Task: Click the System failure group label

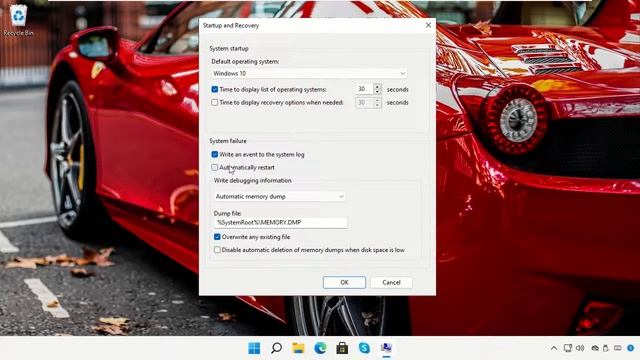Action: (x=228, y=141)
